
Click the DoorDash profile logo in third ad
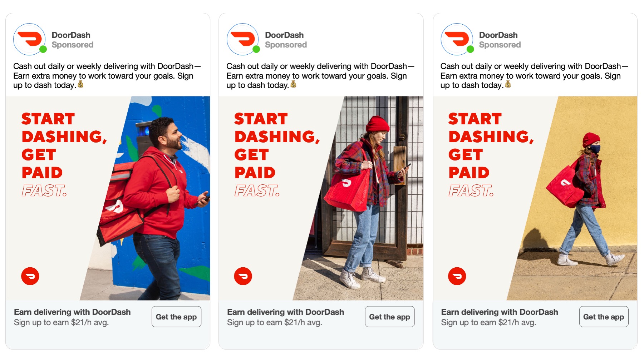point(457,39)
